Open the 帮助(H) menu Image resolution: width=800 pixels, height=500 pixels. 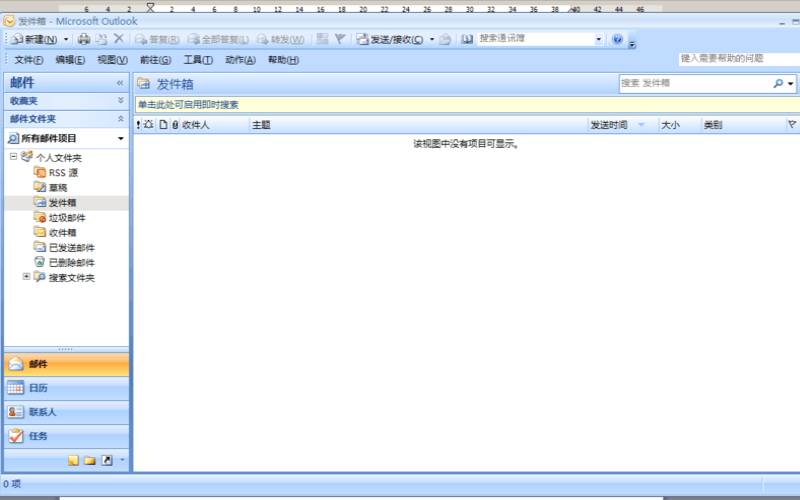(283, 60)
